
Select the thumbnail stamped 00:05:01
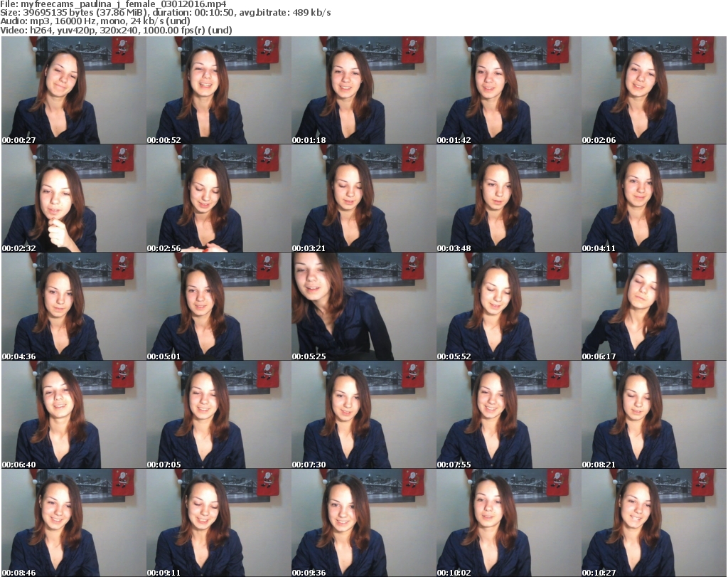(219, 307)
